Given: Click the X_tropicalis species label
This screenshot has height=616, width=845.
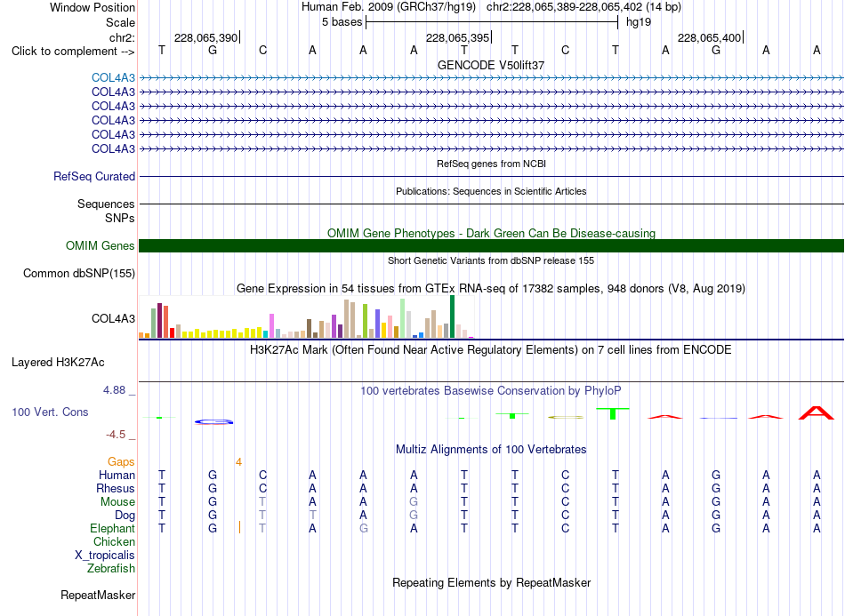Looking at the screenshot, I should pyautogui.click(x=105, y=556).
